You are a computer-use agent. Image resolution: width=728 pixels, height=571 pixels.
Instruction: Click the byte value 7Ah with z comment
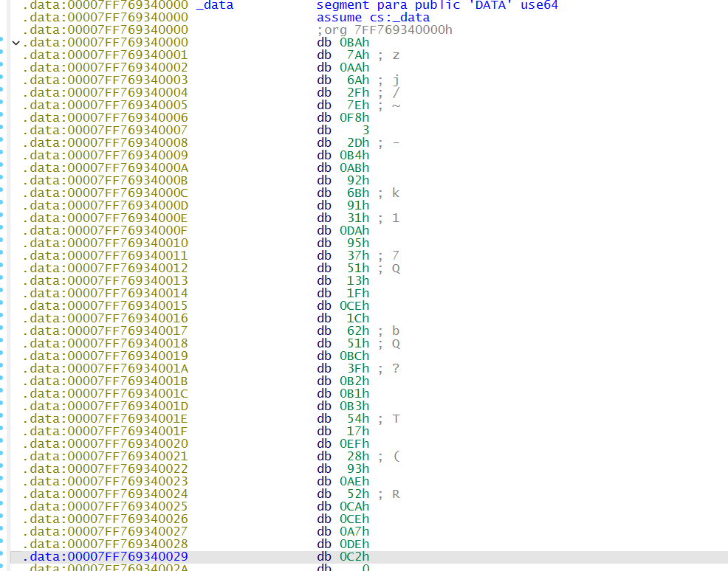pyautogui.click(x=357, y=55)
